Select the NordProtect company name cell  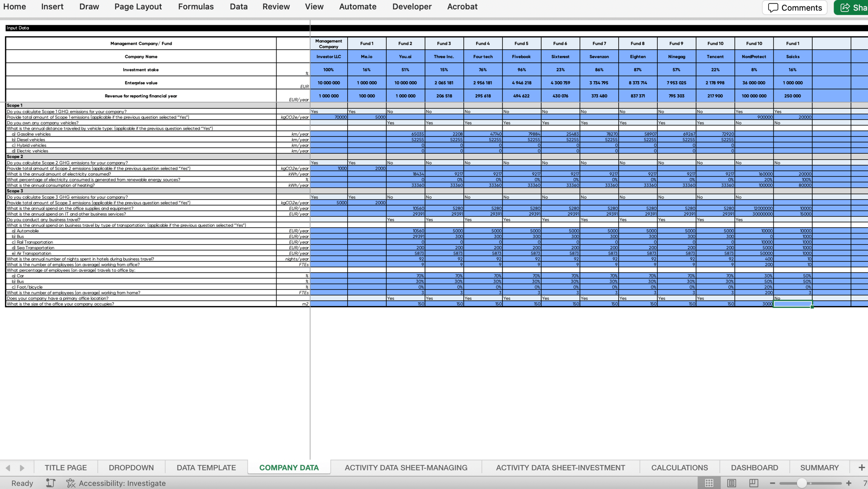point(754,56)
